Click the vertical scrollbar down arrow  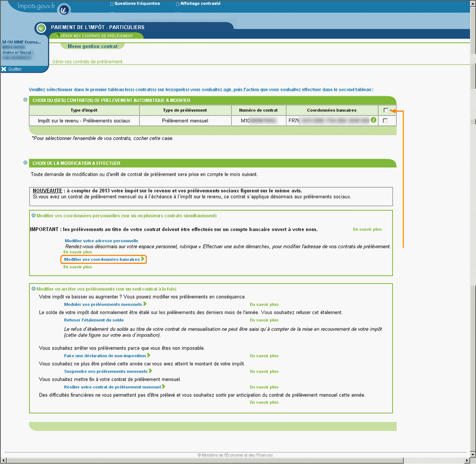click(473, 454)
